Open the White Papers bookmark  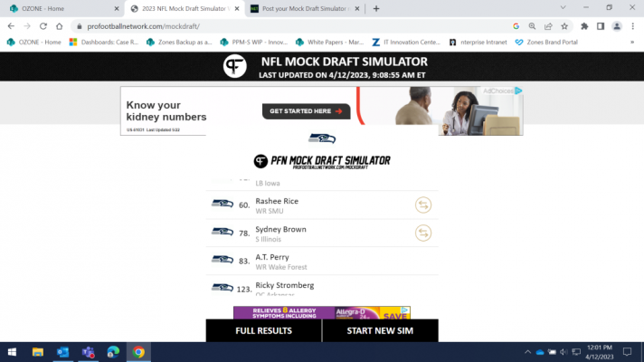pos(330,43)
